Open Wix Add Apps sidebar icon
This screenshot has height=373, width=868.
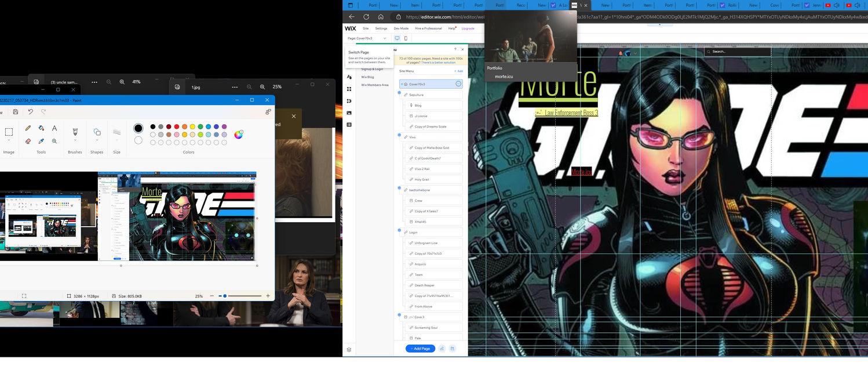pos(349,89)
